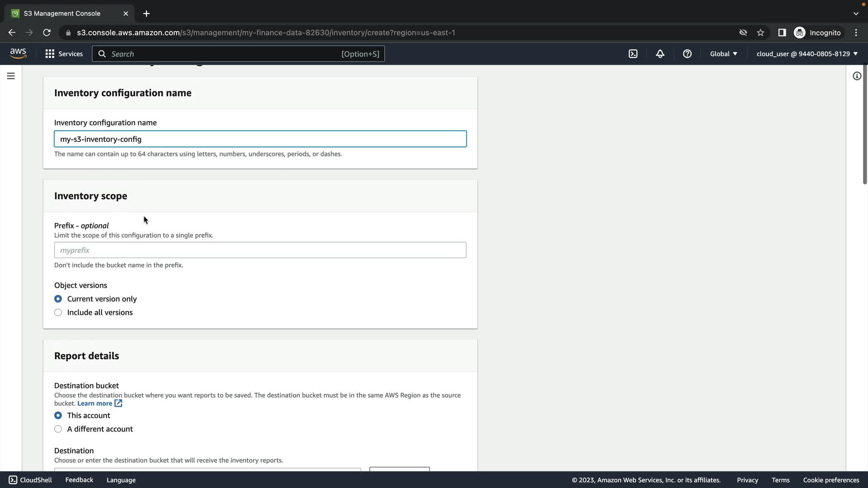Expand the Global region dropdown
The width and height of the screenshot is (868, 488).
[723, 54]
